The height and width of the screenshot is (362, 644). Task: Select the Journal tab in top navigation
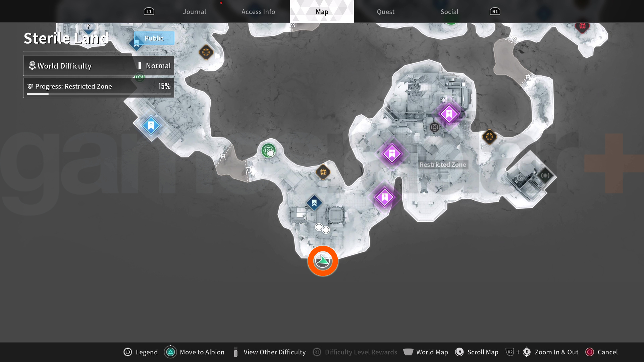(195, 11)
